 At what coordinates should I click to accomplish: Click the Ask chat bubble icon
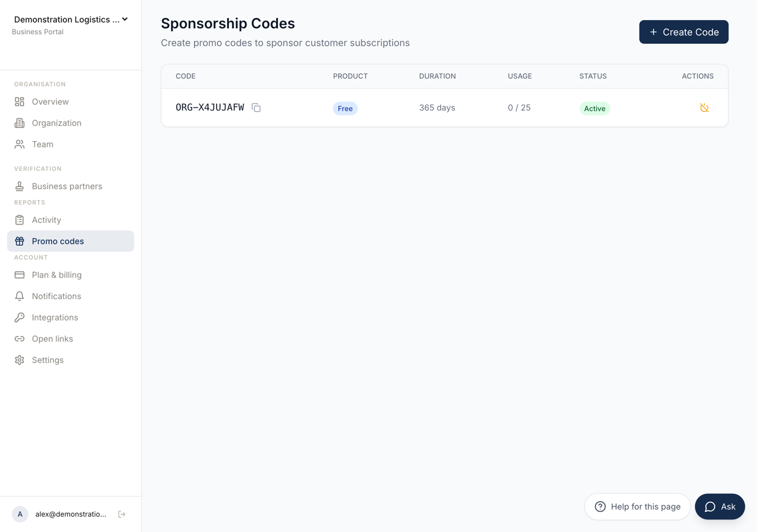[x=710, y=507]
